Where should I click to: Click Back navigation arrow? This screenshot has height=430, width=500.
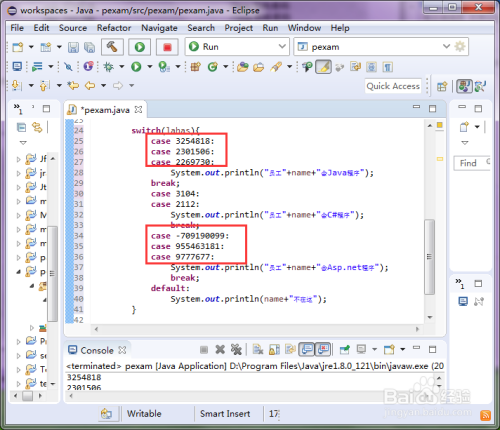click(x=90, y=86)
